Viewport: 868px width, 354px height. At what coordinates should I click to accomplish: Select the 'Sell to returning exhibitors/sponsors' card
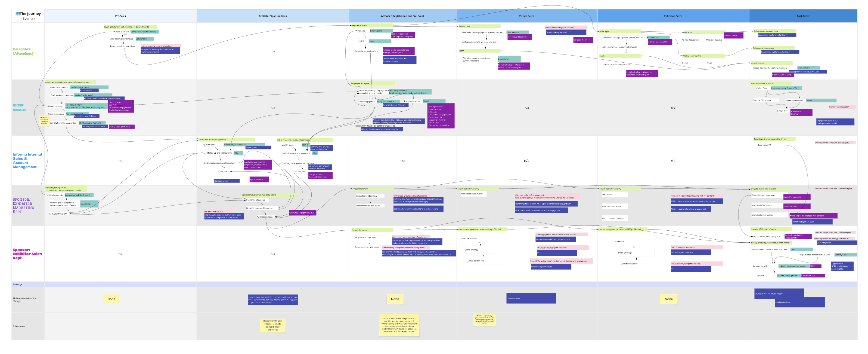(305, 140)
